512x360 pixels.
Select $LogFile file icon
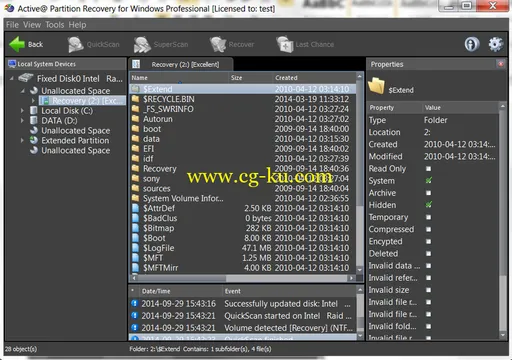click(x=135, y=248)
